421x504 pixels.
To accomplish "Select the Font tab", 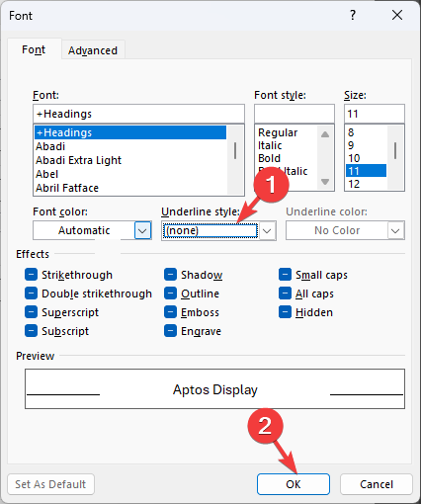I will point(34,49).
